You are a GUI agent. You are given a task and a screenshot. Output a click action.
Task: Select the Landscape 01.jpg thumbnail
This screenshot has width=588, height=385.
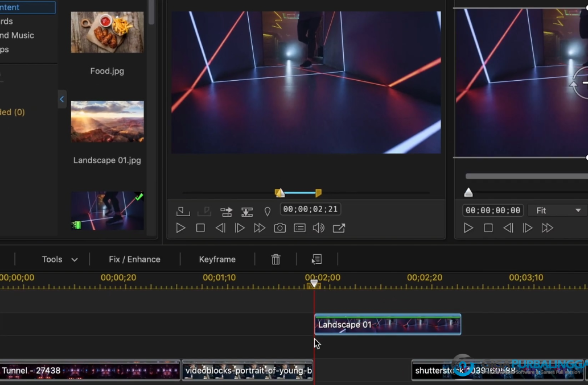[107, 121]
